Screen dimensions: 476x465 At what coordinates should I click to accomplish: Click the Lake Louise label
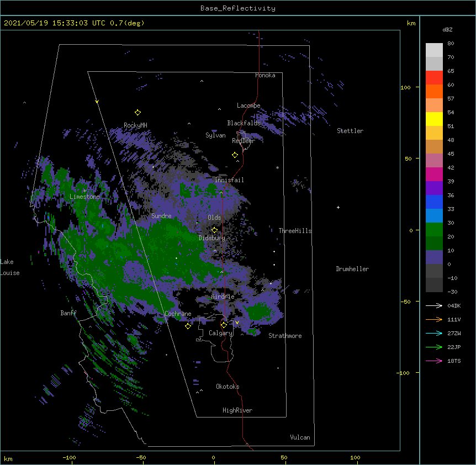pos(10,267)
